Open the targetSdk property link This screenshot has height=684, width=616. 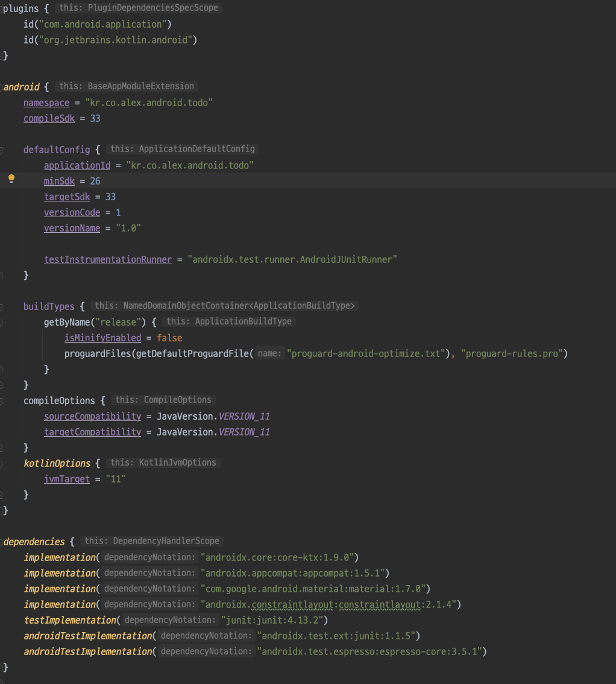tap(67, 197)
